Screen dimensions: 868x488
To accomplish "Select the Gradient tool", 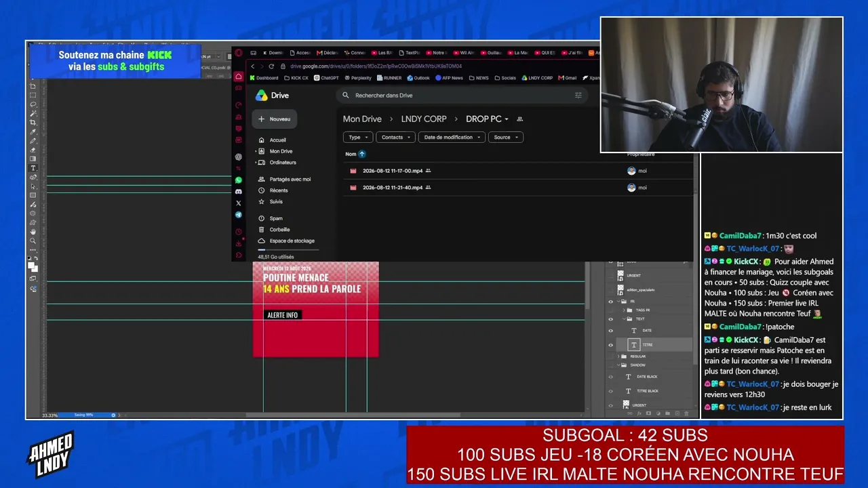I will (x=33, y=159).
